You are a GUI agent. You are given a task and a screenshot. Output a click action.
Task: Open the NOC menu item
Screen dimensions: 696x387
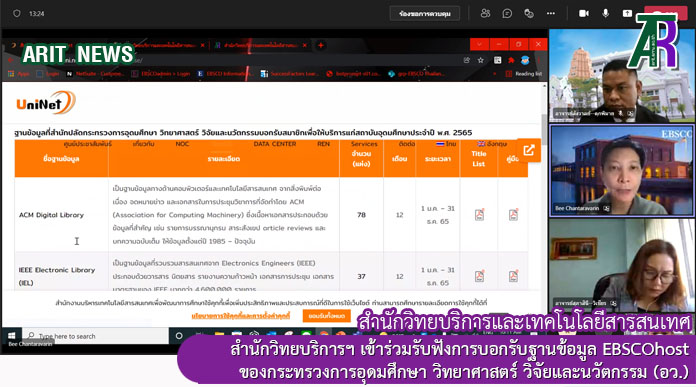182,144
